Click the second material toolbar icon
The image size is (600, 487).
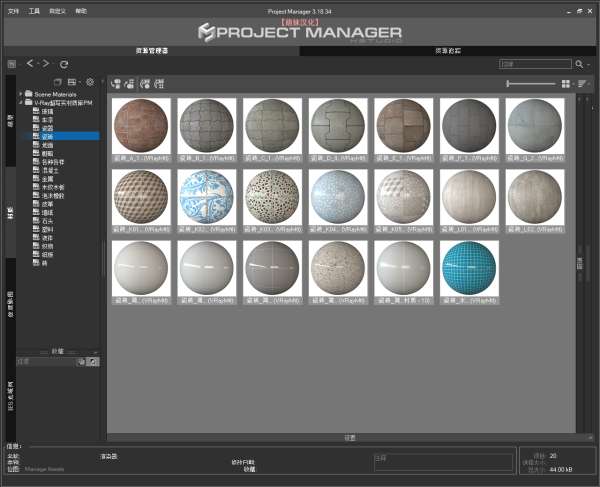(x=129, y=83)
